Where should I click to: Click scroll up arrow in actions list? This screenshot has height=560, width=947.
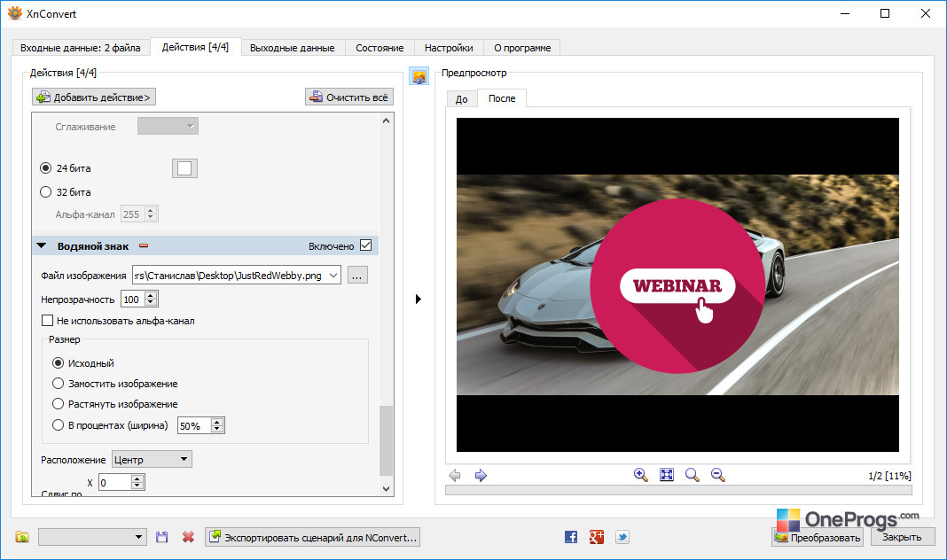click(387, 121)
